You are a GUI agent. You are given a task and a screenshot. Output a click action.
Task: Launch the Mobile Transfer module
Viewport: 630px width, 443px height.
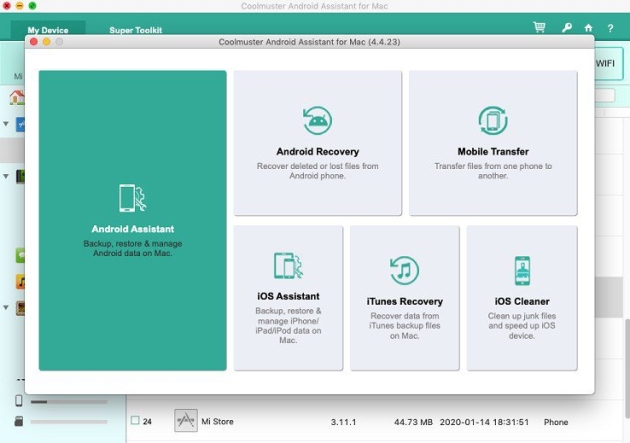(493, 143)
